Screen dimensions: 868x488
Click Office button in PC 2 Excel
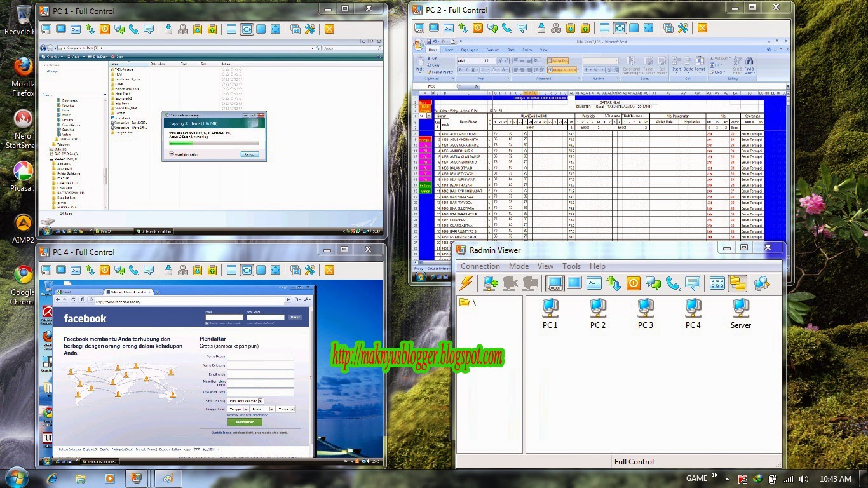pyautogui.click(x=419, y=44)
